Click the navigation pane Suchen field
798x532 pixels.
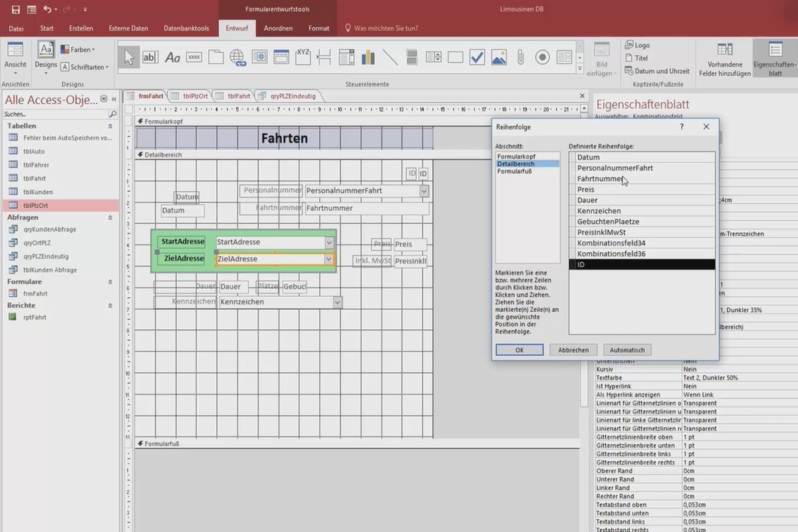pyautogui.click(x=55, y=114)
